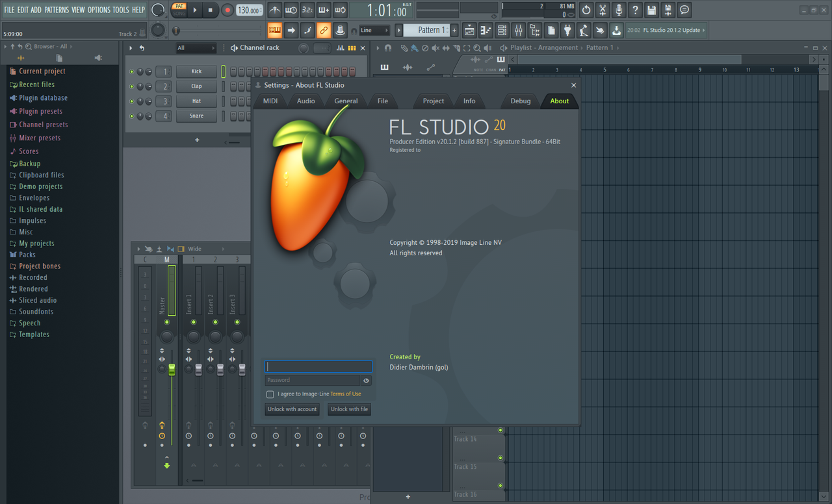Toggle the metronome icon
The image size is (832, 504).
274,10
